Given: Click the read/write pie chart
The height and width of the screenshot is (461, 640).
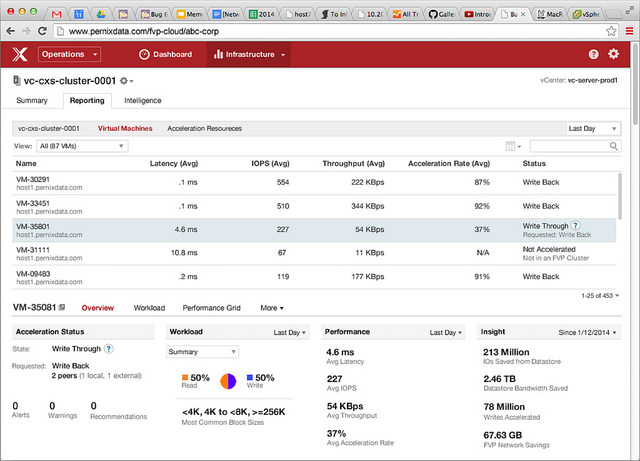Looking at the screenshot, I should [228, 381].
